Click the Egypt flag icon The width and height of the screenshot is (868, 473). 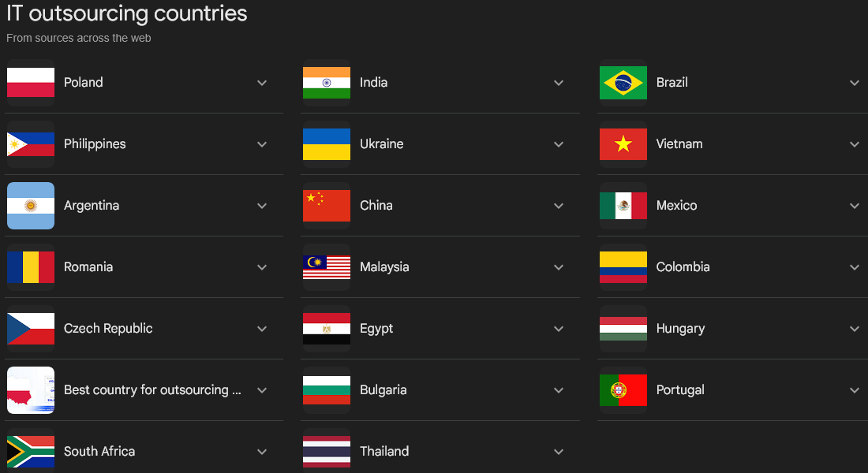click(x=327, y=329)
